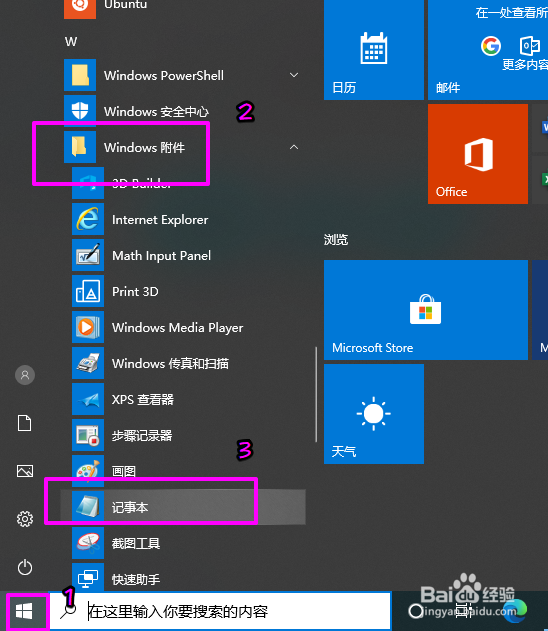Click the 浏览 tile group header

click(336, 240)
